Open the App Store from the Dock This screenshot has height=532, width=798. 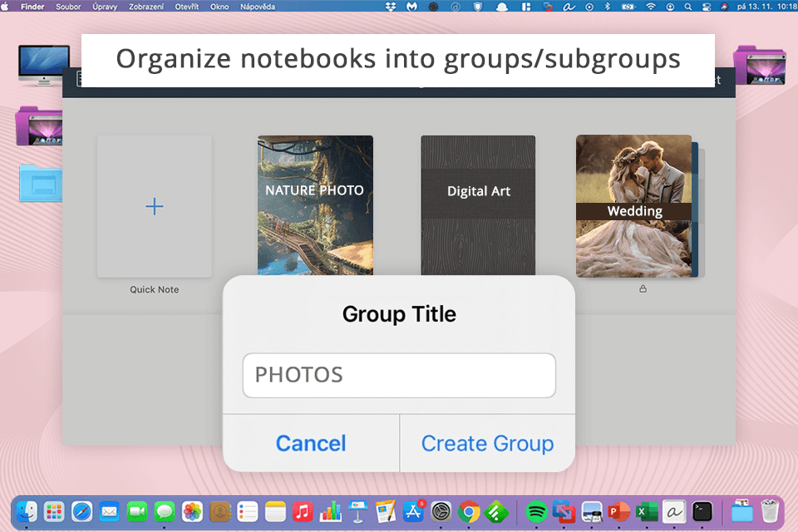tap(413, 511)
